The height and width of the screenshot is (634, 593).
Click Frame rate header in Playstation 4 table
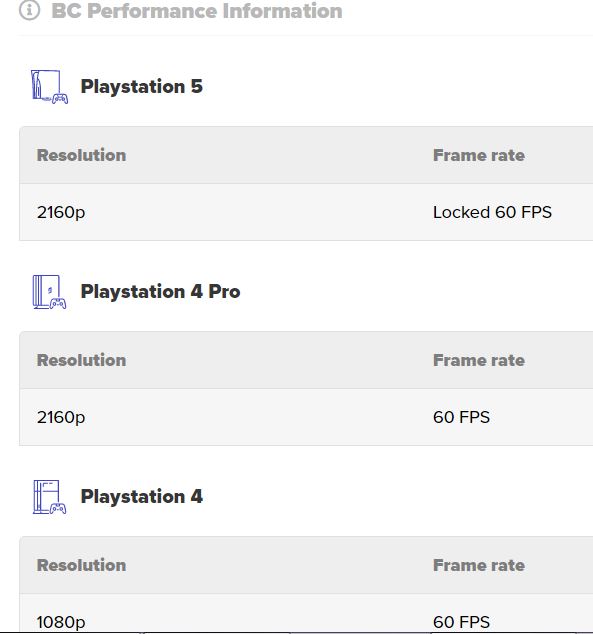click(479, 565)
